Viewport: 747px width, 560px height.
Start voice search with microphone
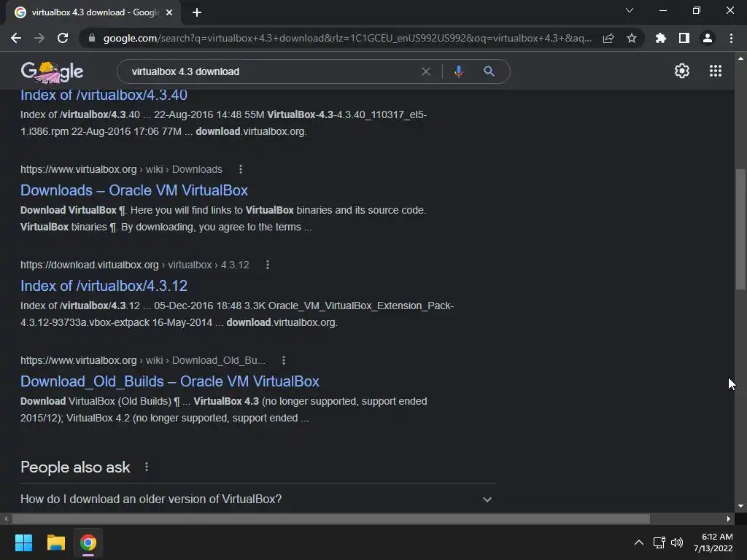(x=458, y=71)
